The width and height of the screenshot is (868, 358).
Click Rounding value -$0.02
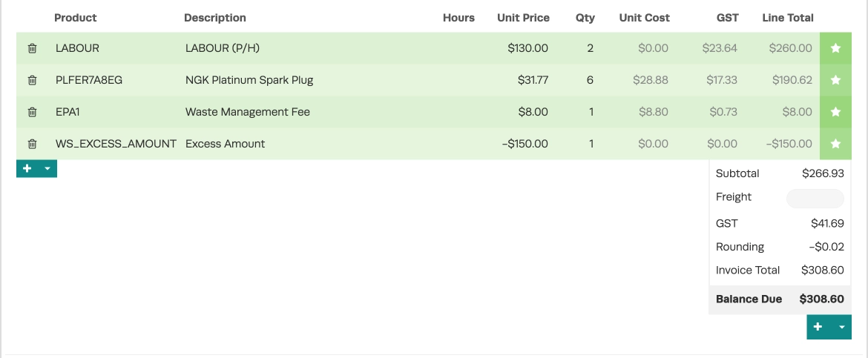point(826,247)
